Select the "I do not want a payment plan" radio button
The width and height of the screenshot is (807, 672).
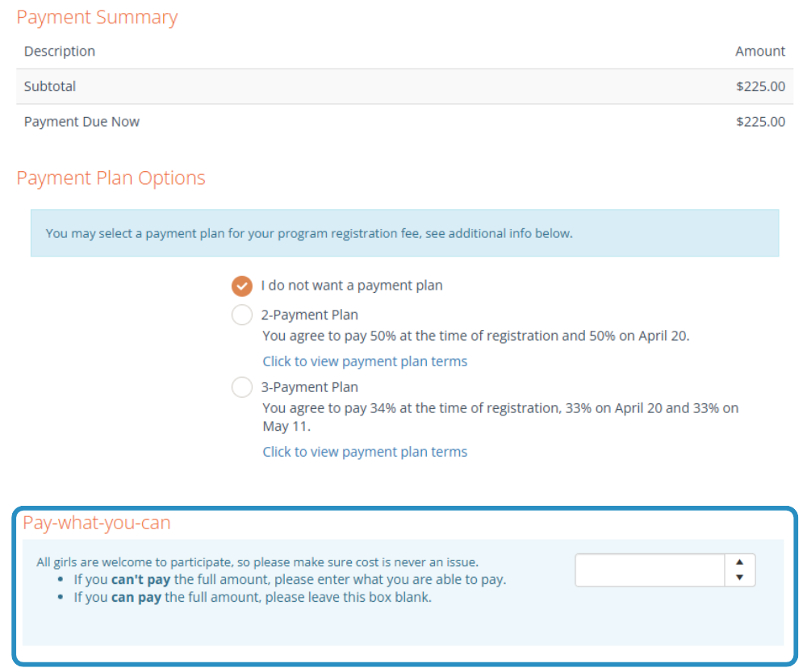(x=241, y=286)
